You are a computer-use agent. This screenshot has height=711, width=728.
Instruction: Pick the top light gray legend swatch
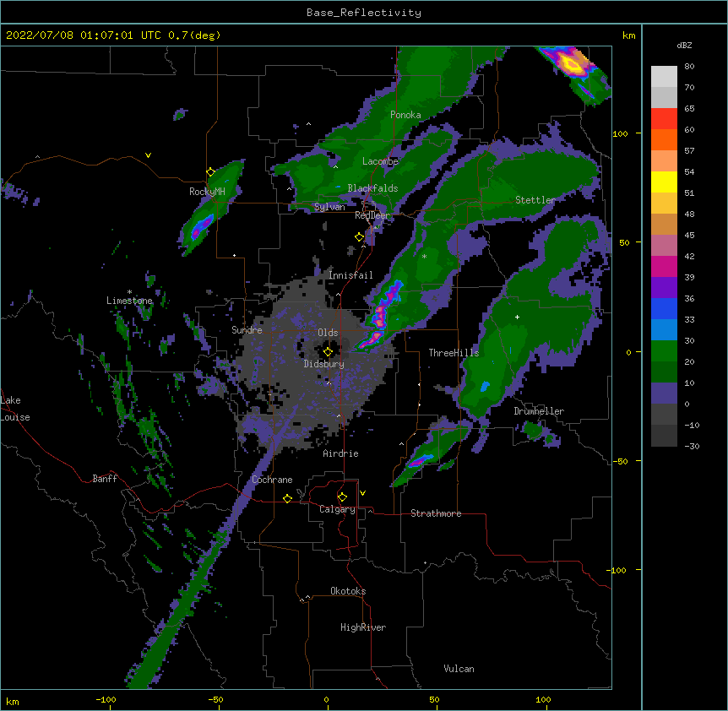(664, 77)
